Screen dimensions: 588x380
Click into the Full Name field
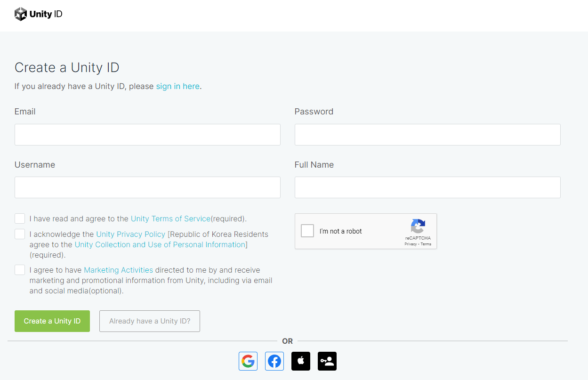tap(427, 187)
